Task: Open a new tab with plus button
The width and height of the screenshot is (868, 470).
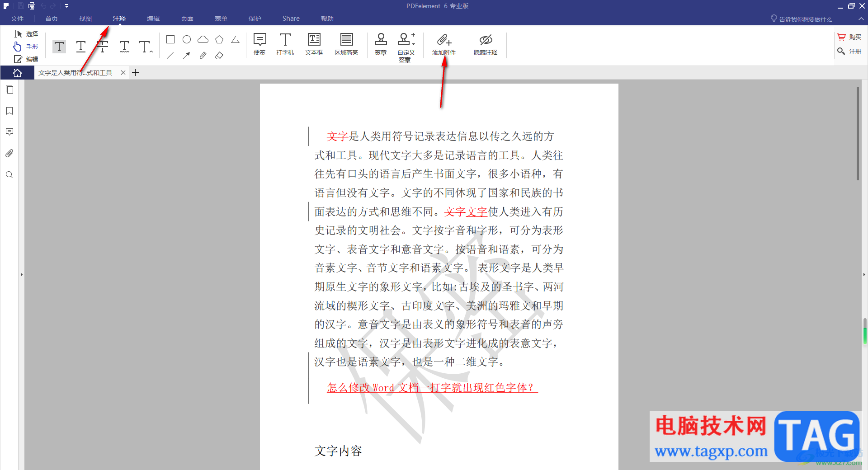Action: (135, 73)
